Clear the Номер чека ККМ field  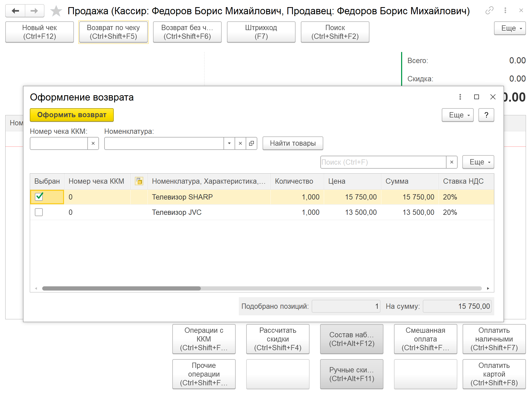point(93,143)
